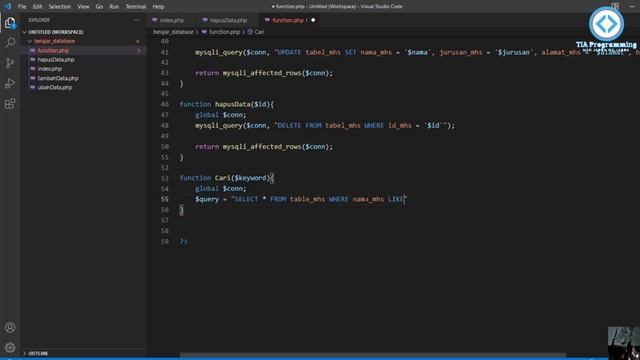Click the UPDATE tabel_mhs query line
The height and width of the screenshot is (360, 640).
417,52
